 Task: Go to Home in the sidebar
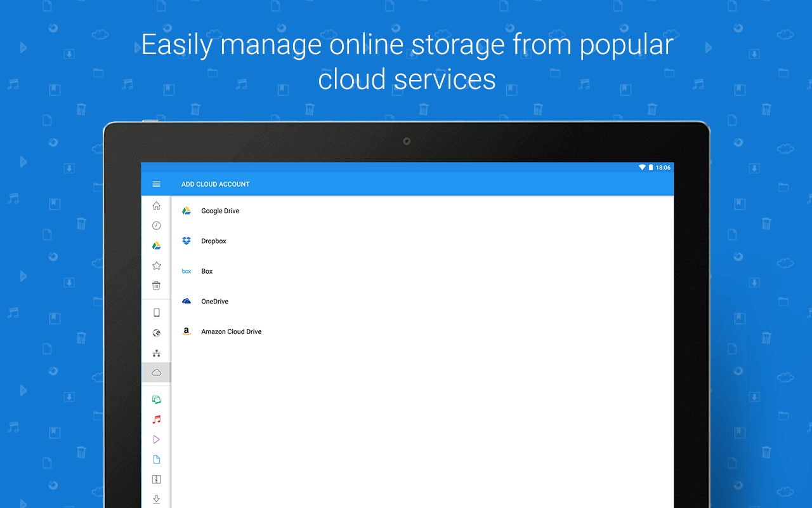[x=157, y=206]
